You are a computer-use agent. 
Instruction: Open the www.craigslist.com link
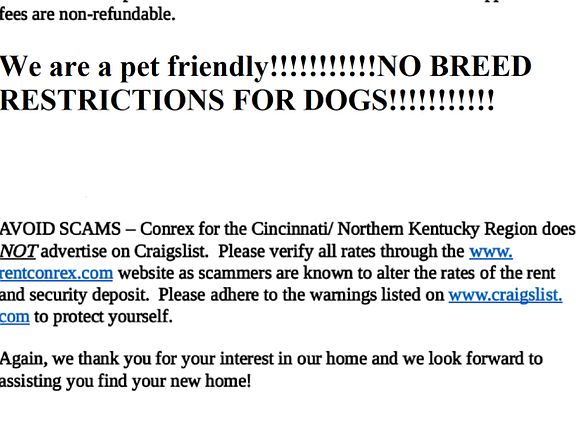tap(505, 295)
